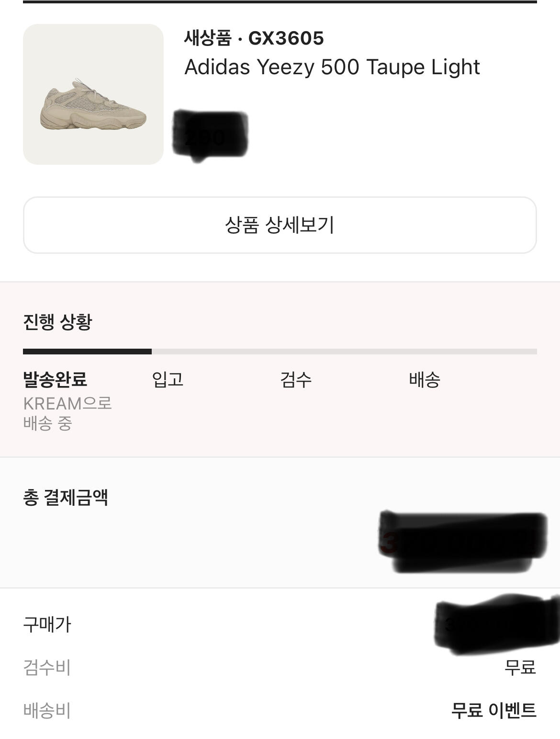Tap the 검수비 row label
The width and height of the screenshot is (560, 739).
47,667
